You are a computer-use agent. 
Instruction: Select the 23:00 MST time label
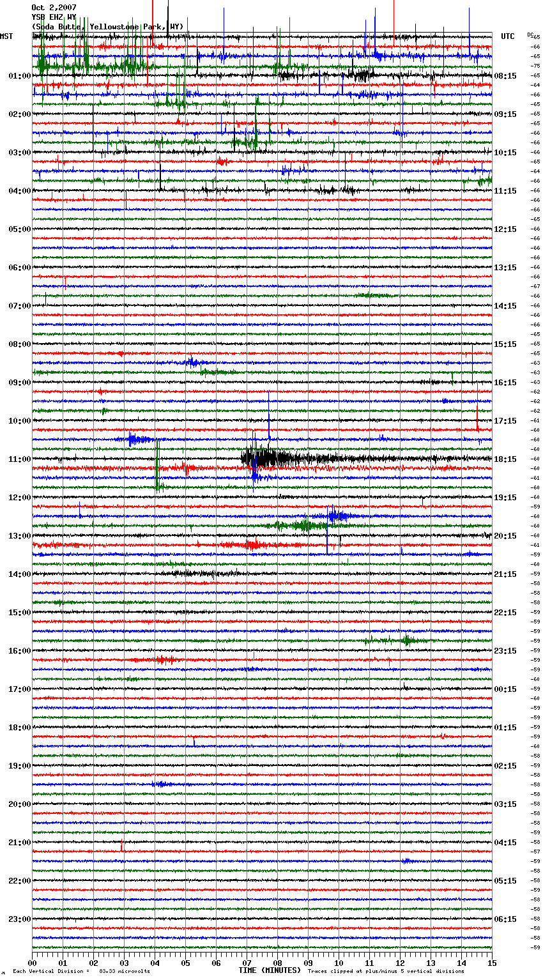pos(20,919)
